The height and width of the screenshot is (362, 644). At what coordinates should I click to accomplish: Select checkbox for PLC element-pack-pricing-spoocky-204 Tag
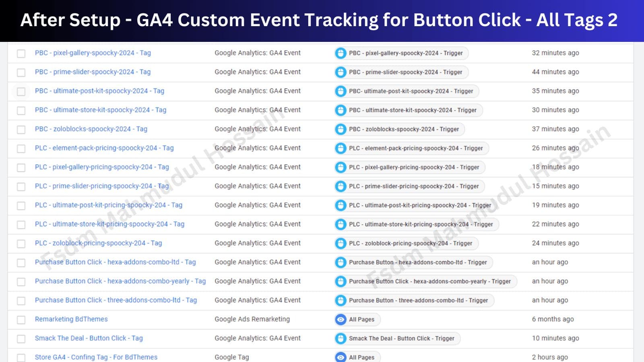(21, 148)
